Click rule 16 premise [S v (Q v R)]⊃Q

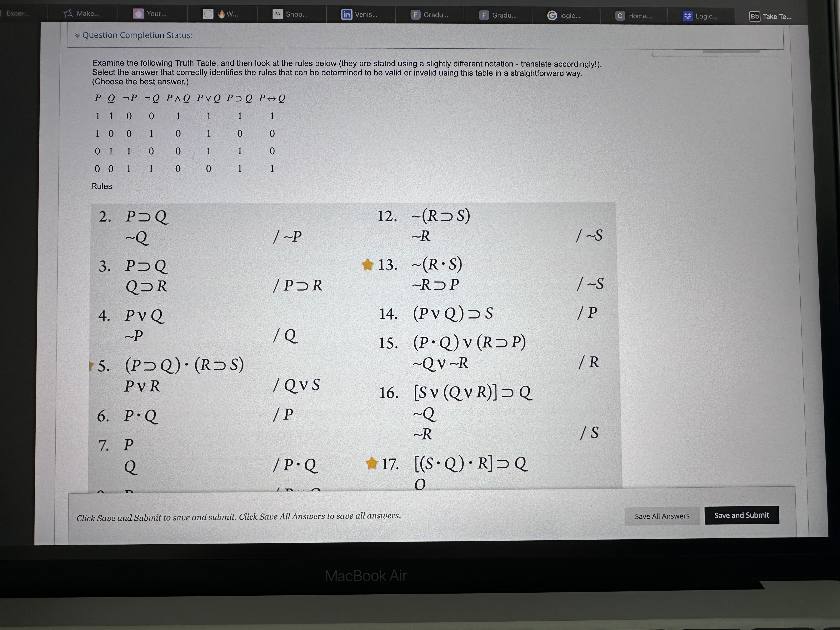tap(473, 392)
